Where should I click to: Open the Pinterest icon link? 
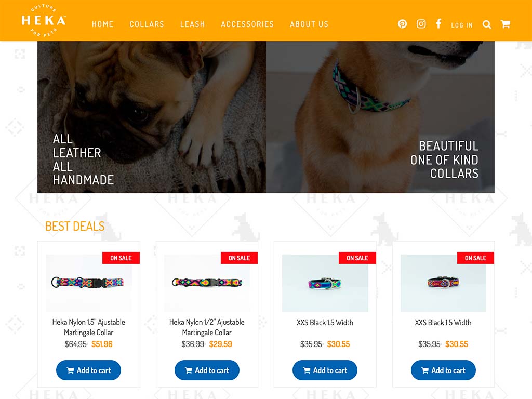pyautogui.click(x=402, y=24)
